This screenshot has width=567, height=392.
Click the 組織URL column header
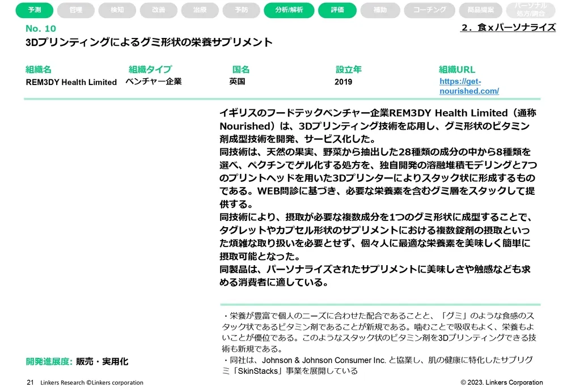pos(457,70)
